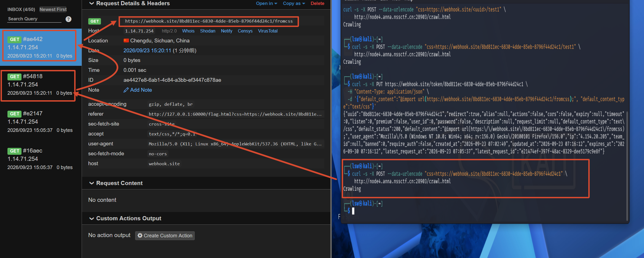Collapse the Request Content section
The image size is (644, 258).
click(92, 183)
